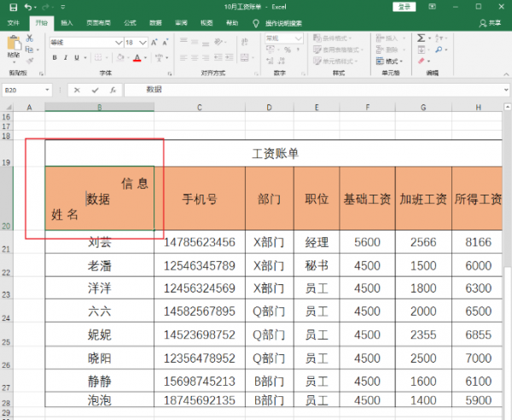Open the font size 18 dropdown
Screen dimensions: 512x420
(x=143, y=43)
